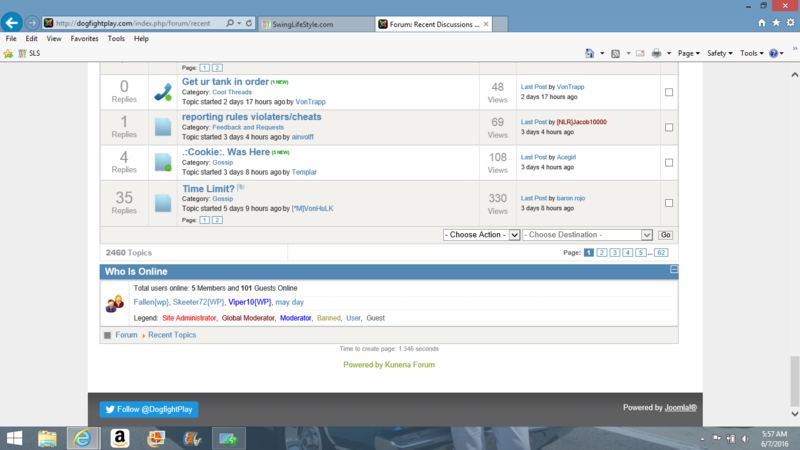Switch to the SwingLifeStyle.com tab

pos(312,23)
